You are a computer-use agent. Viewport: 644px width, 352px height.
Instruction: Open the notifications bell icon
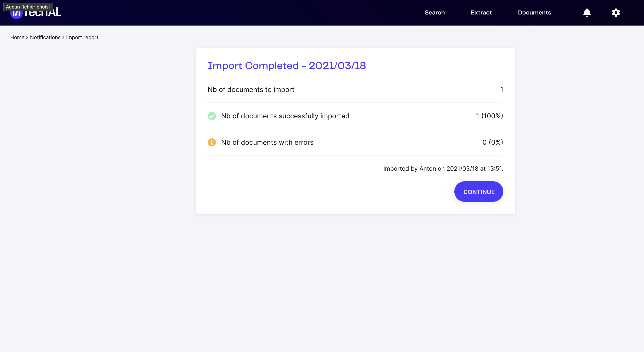pyautogui.click(x=587, y=13)
